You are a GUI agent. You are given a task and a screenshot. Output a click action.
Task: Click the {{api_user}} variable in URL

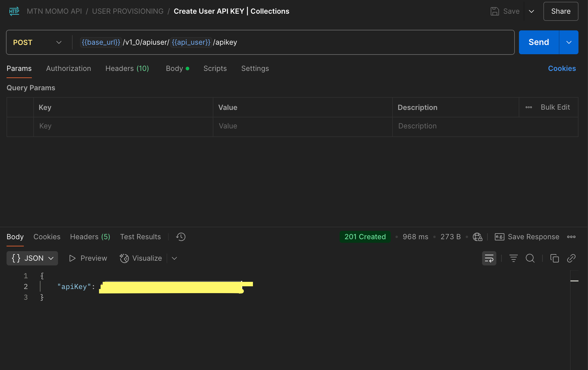tap(191, 42)
